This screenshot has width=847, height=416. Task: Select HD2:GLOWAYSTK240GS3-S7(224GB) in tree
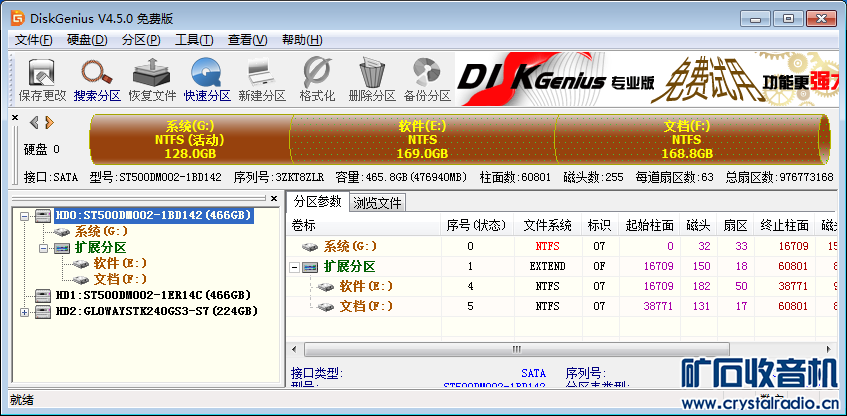[x=157, y=312]
